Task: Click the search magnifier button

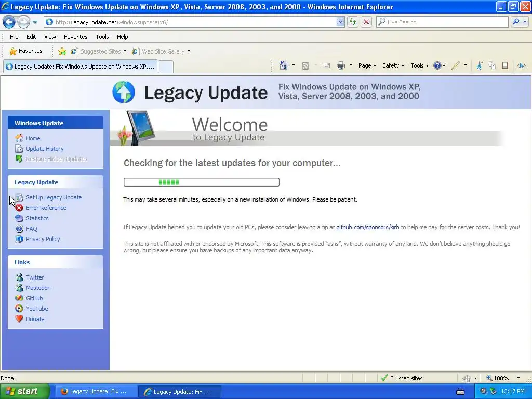Action: 516,22
